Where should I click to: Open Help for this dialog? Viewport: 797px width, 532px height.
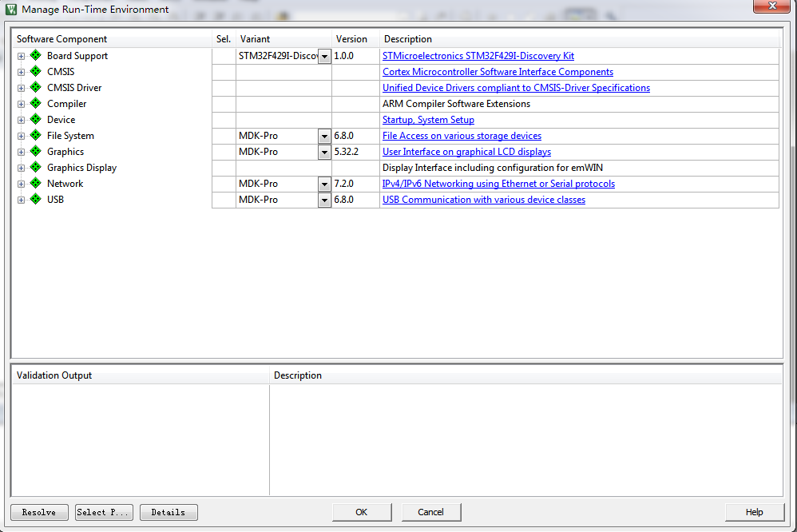755,512
